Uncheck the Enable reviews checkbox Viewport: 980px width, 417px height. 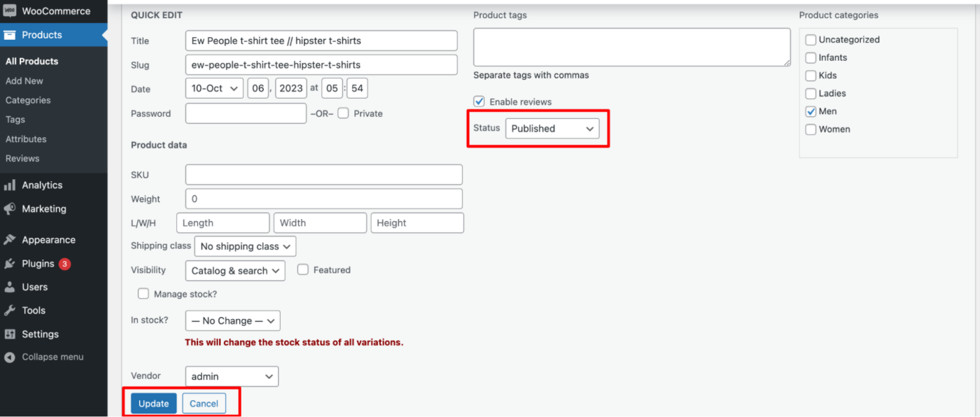479,101
